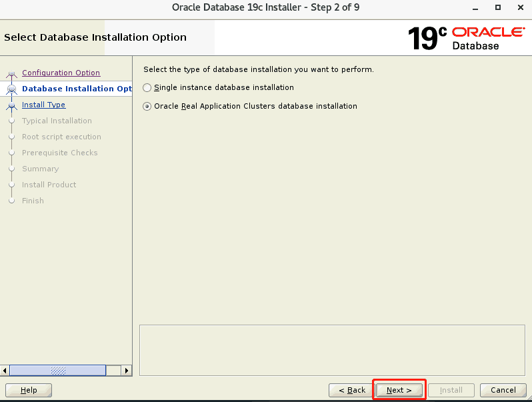This screenshot has height=402, width=532.
Task: Click the sidebar scrollbar left arrow
Action: point(5,371)
